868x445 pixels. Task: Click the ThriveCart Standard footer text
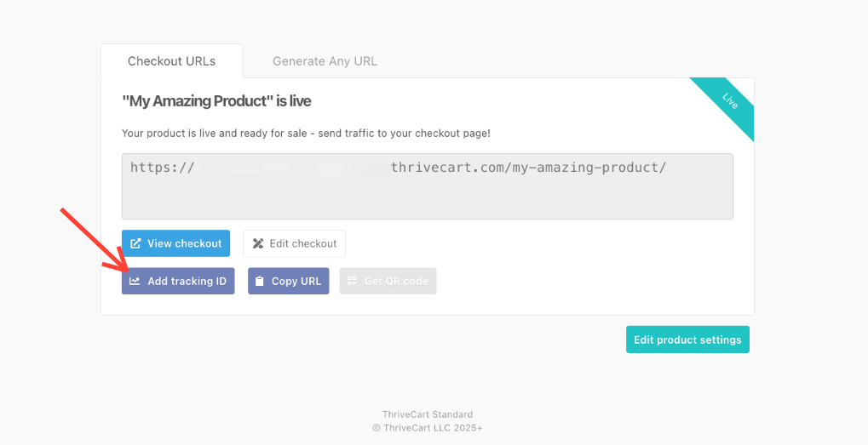coord(428,414)
